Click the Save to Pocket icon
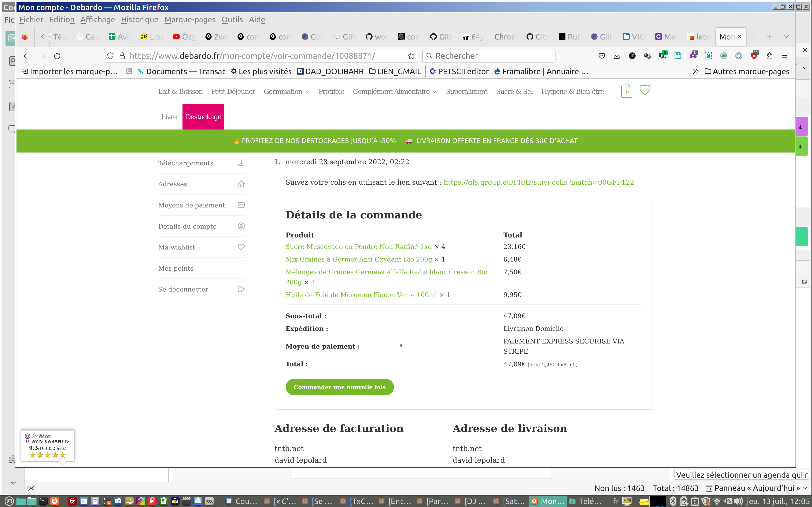 coord(602,56)
